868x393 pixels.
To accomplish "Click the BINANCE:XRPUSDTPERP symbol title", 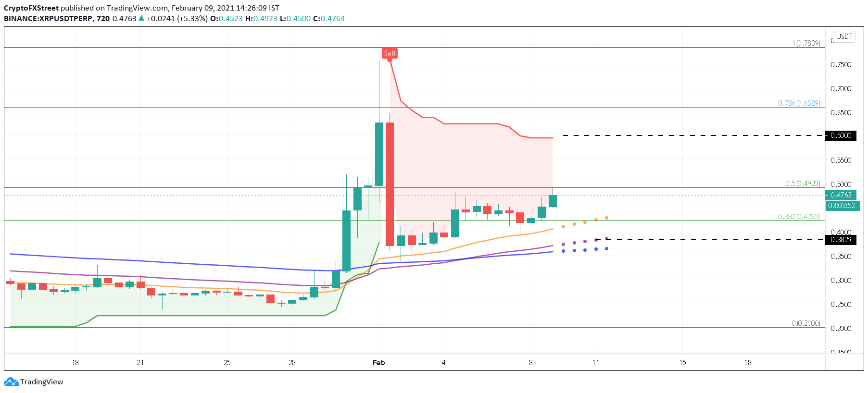I will pyautogui.click(x=48, y=19).
